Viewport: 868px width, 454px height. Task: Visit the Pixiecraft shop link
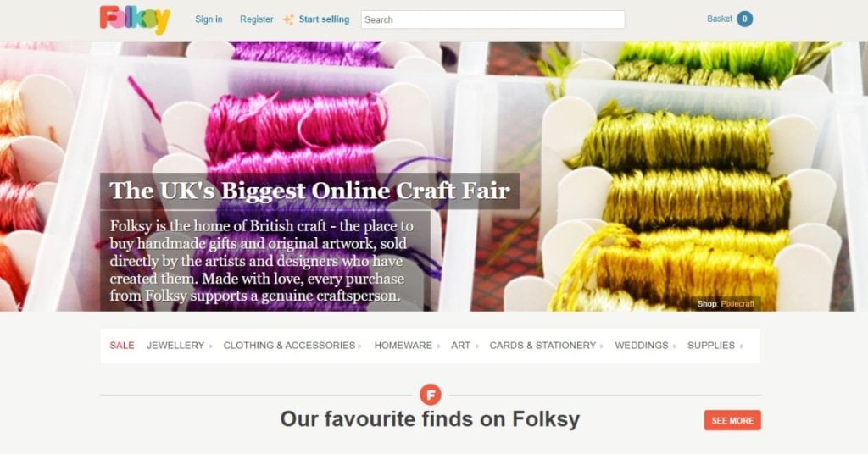737,303
